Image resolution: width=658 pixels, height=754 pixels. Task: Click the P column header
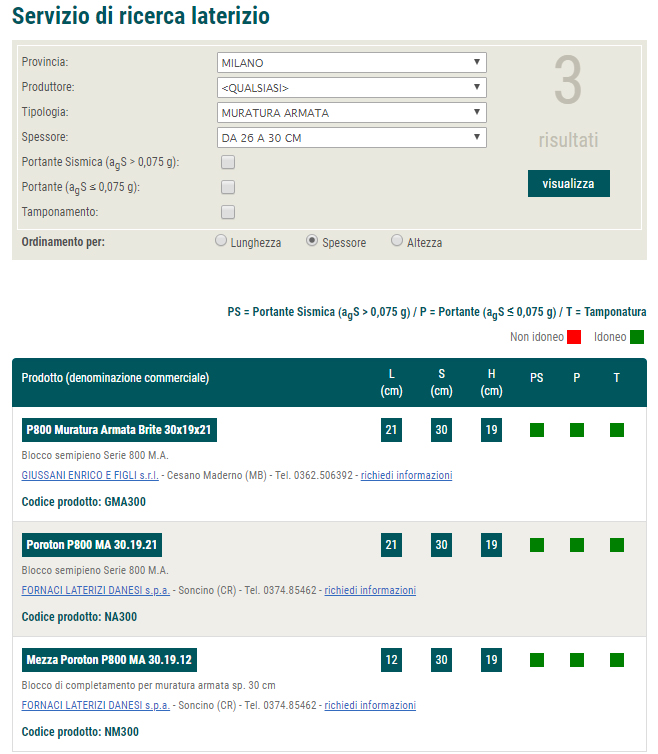577,378
